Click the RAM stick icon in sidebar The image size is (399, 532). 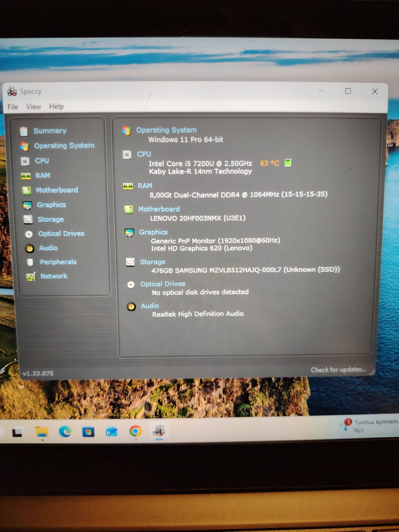point(26,176)
